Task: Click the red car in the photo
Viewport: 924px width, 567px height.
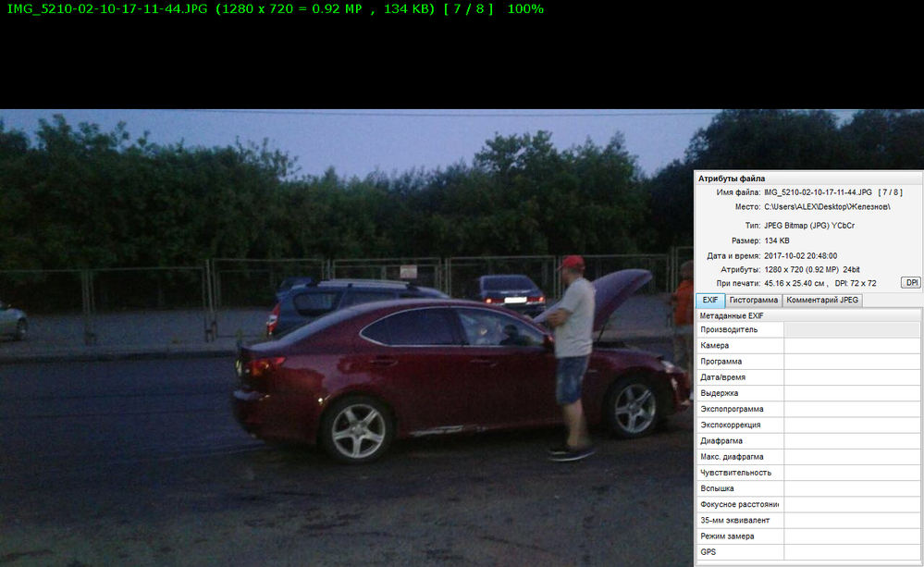Action: [x=416, y=370]
